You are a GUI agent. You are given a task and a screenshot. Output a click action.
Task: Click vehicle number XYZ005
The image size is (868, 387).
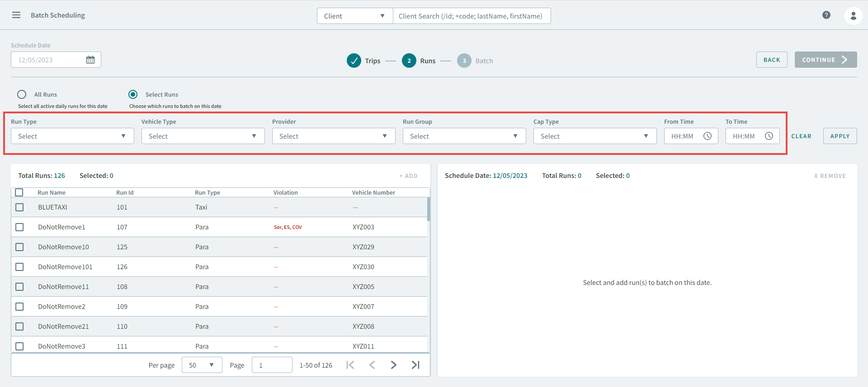[363, 287]
